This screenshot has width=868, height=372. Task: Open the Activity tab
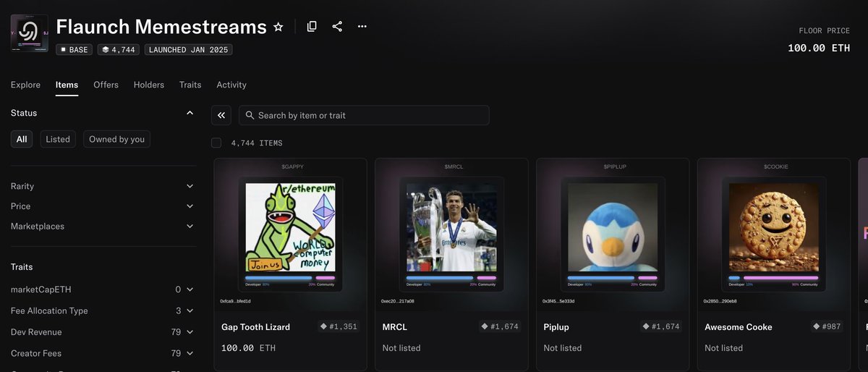point(231,85)
